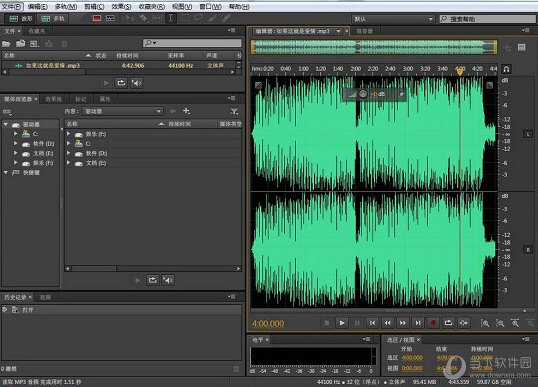The image size is (538, 387).
Task: Expand 文档 (E:) in the left tree
Action: pos(15,153)
